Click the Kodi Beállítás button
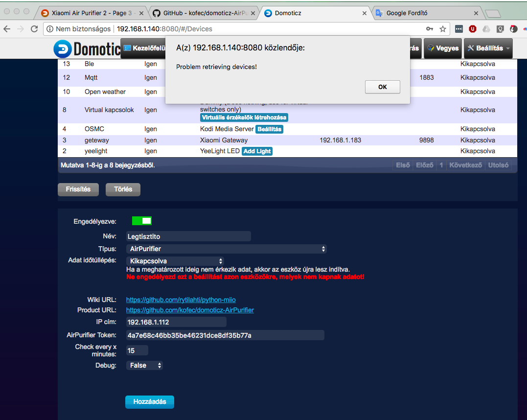This screenshot has height=420, width=527. pyautogui.click(x=269, y=129)
